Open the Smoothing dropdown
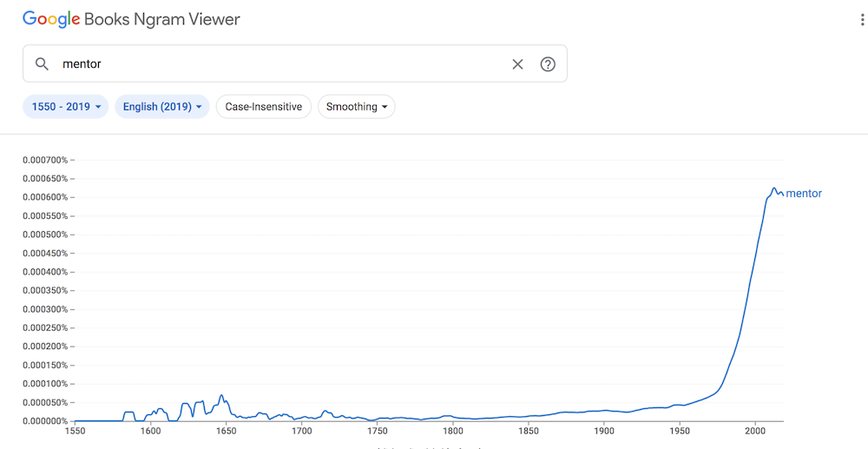868x449 pixels. 357,107
